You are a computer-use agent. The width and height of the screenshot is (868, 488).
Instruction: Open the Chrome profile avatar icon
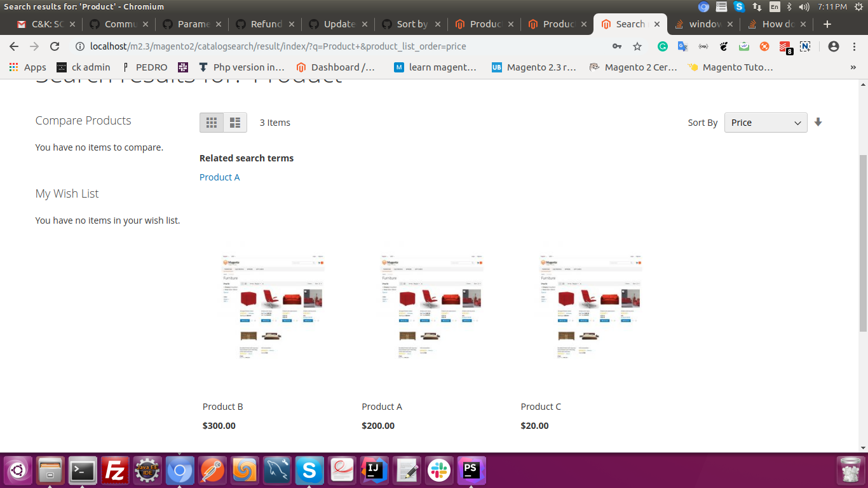(833, 46)
